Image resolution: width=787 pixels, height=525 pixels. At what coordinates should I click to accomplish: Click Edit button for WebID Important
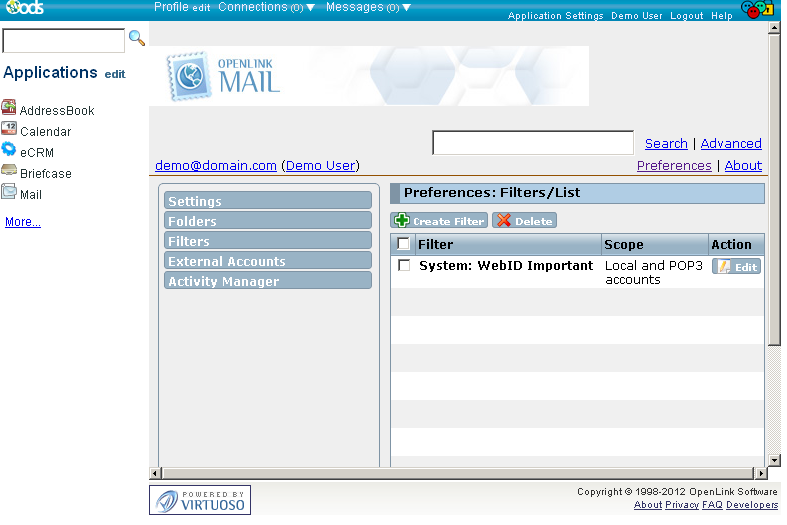(736, 267)
